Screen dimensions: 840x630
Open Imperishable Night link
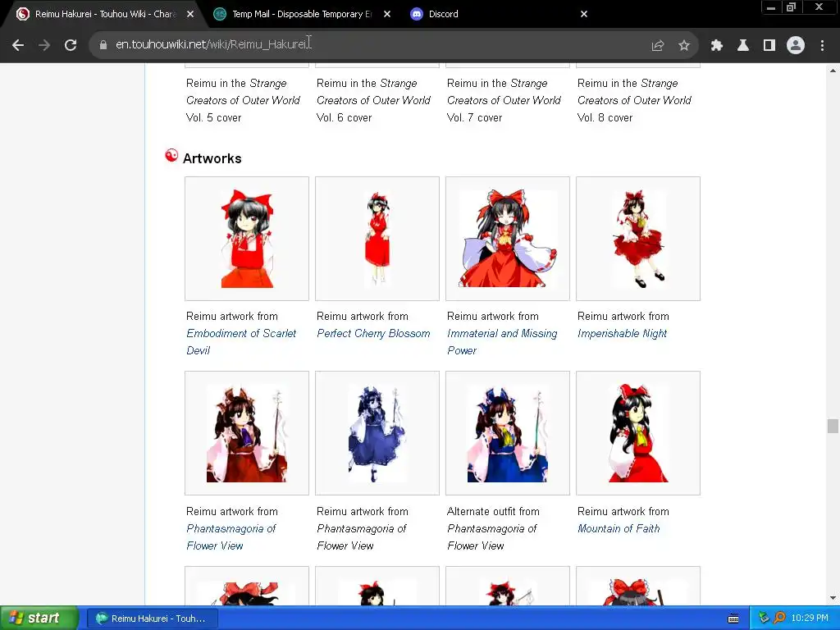[x=622, y=333]
